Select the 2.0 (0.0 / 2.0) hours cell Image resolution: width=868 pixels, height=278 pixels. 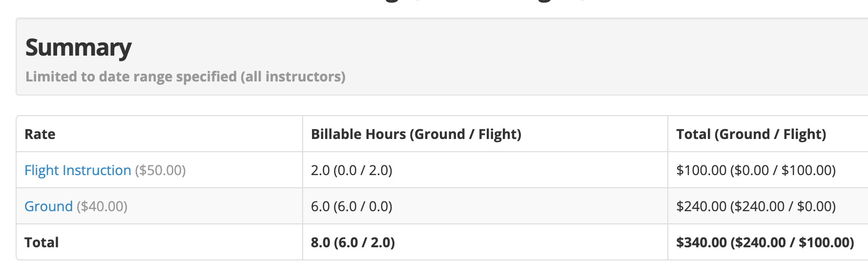coord(351,170)
